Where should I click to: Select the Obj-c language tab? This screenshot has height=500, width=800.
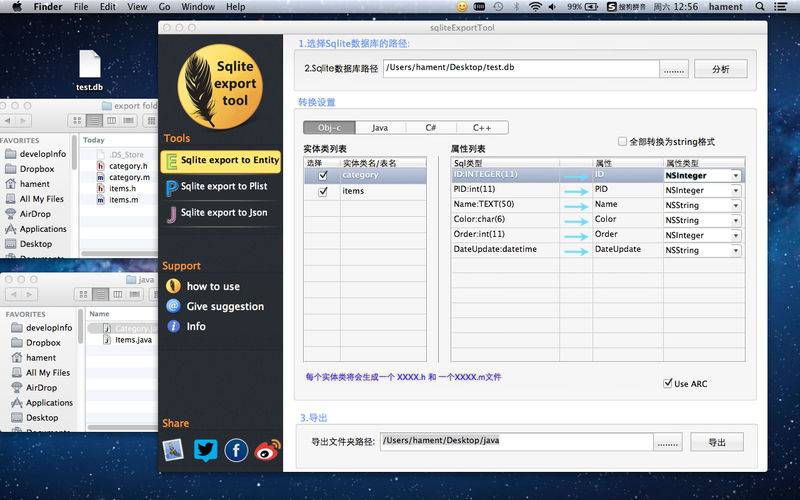(329, 128)
